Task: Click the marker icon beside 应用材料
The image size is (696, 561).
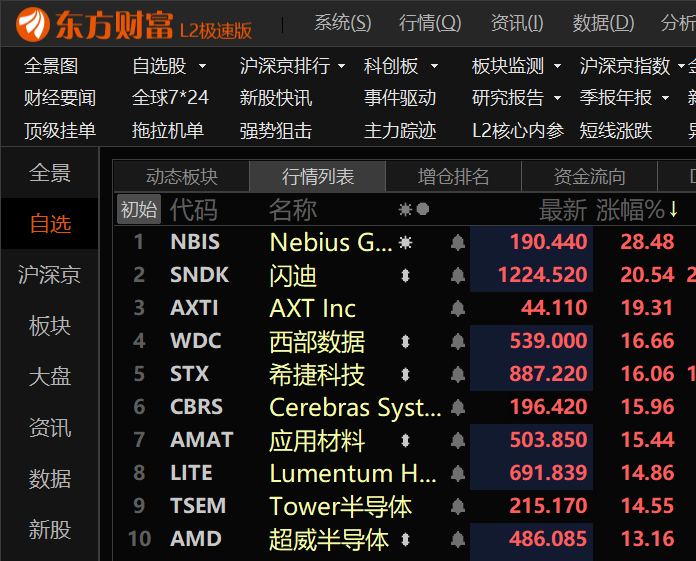Action: pyautogui.click(x=405, y=441)
